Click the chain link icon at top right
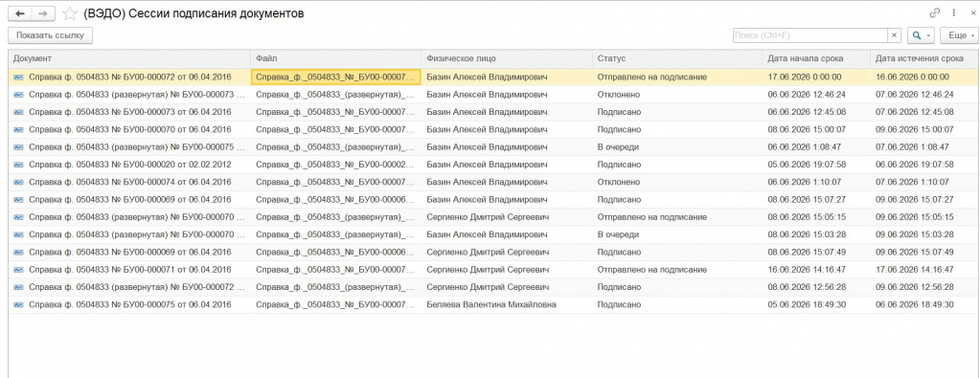 click(x=935, y=13)
